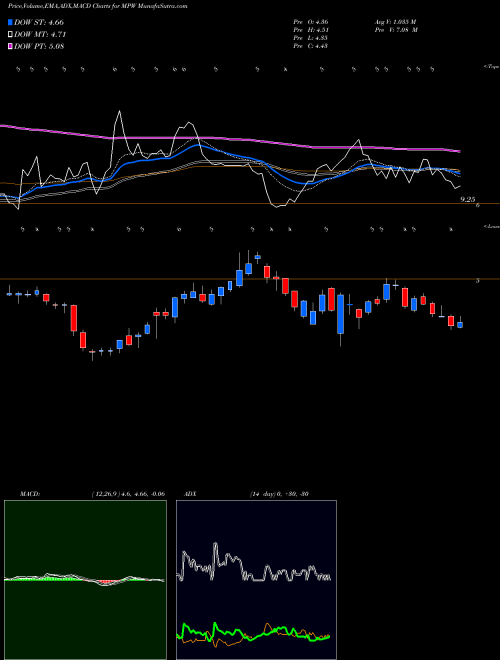
Task: Click the '9.25' price level label
Action: 468,200
